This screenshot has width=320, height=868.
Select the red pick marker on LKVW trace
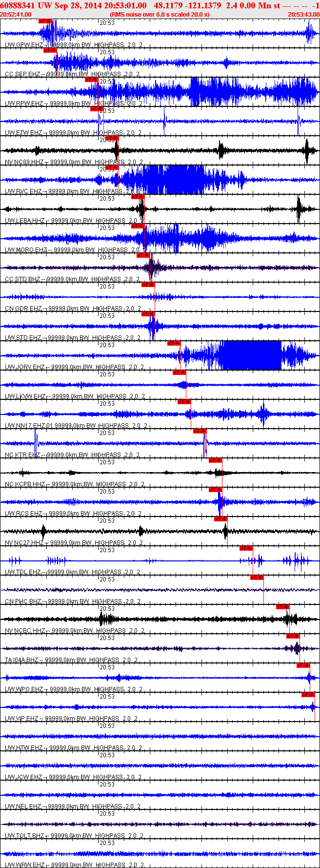179,372
